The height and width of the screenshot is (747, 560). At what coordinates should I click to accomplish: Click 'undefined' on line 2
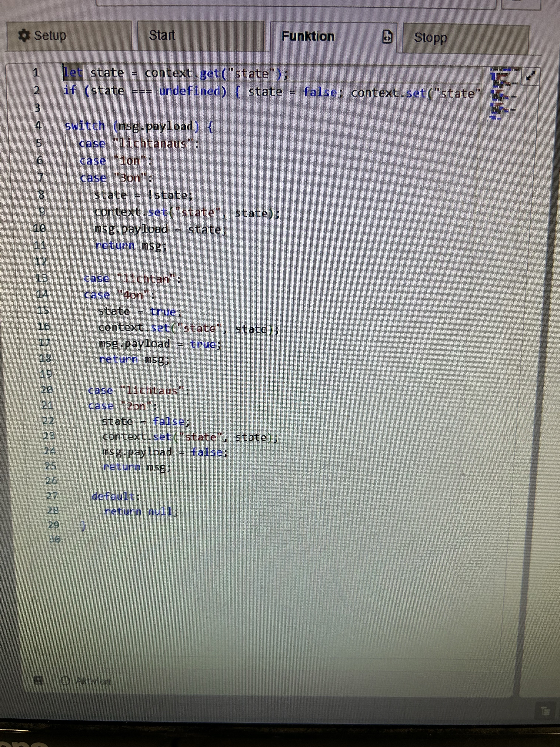193,92
